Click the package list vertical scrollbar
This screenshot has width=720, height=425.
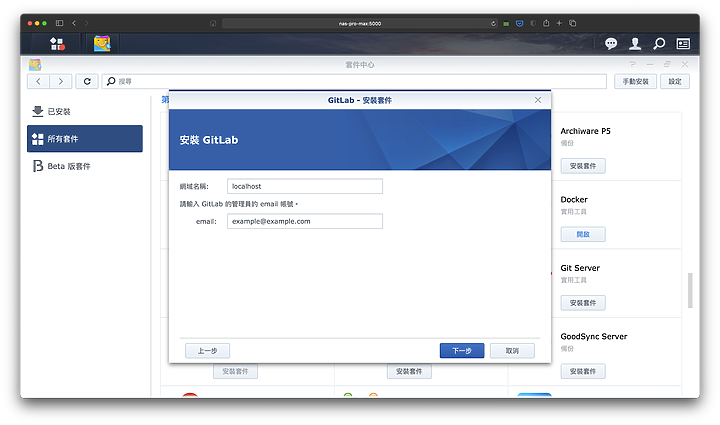click(690, 291)
